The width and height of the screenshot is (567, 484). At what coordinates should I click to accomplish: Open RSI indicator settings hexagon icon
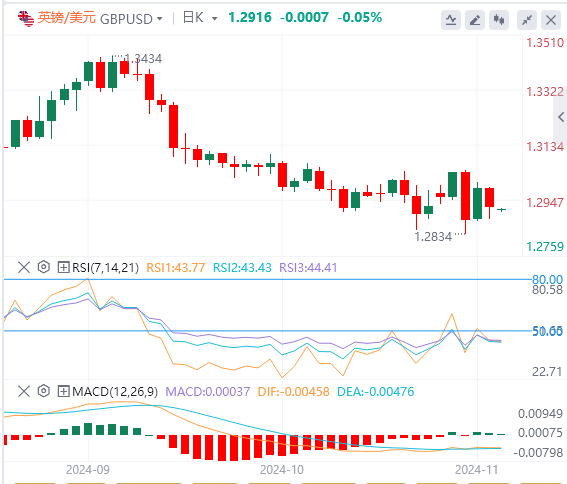(x=44, y=267)
